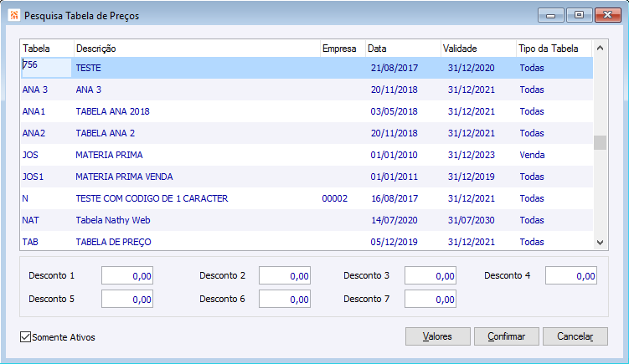This screenshot has width=629, height=364.
Task: Click into the Desconto 4 field
Action: coord(571,276)
